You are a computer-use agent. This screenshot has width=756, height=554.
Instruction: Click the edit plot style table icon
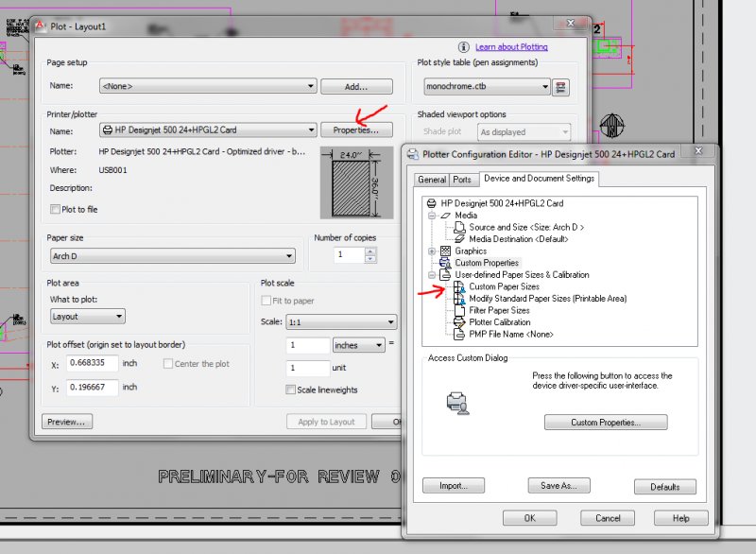coord(560,85)
